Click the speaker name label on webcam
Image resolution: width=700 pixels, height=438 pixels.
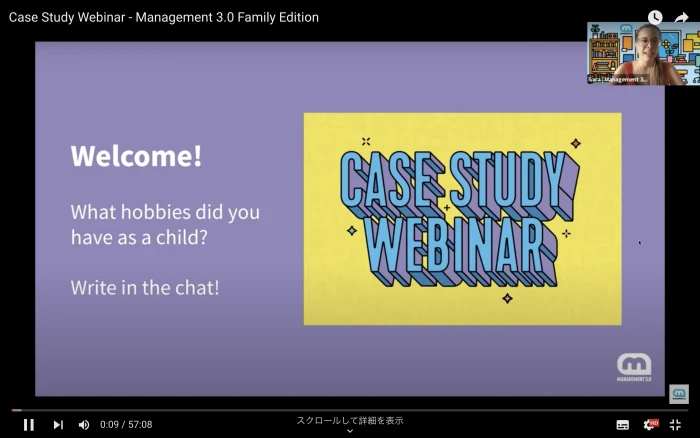617,79
